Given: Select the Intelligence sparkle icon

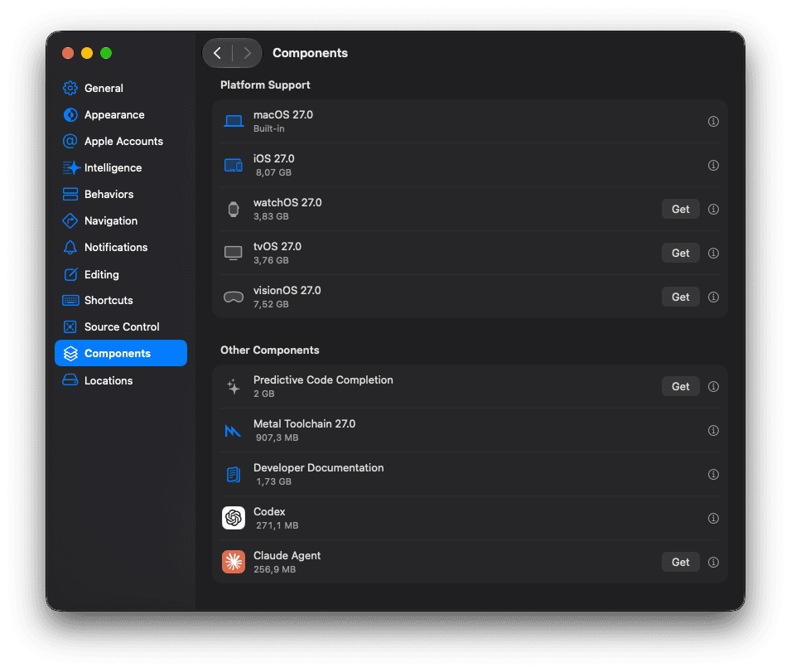Looking at the screenshot, I should (x=70, y=167).
